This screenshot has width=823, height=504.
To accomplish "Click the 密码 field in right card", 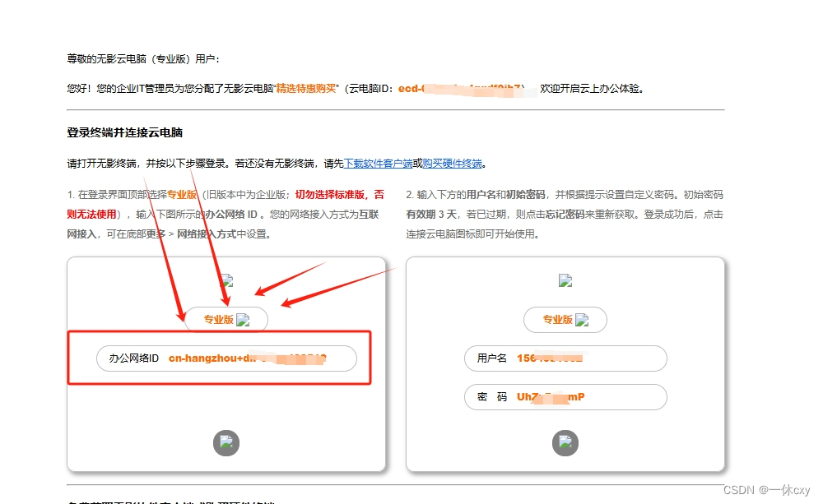I will [566, 397].
